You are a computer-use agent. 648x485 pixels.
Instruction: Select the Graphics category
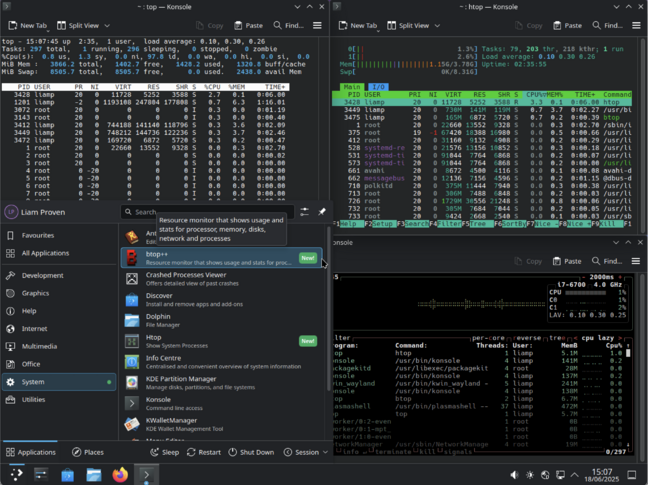[x=59, y=293]
